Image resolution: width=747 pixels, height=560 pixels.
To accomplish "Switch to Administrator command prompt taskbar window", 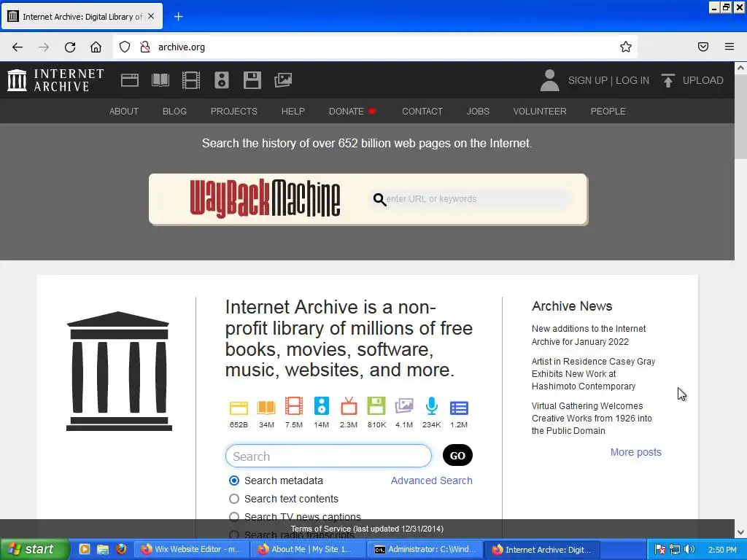I will click(x=425, y=549).
